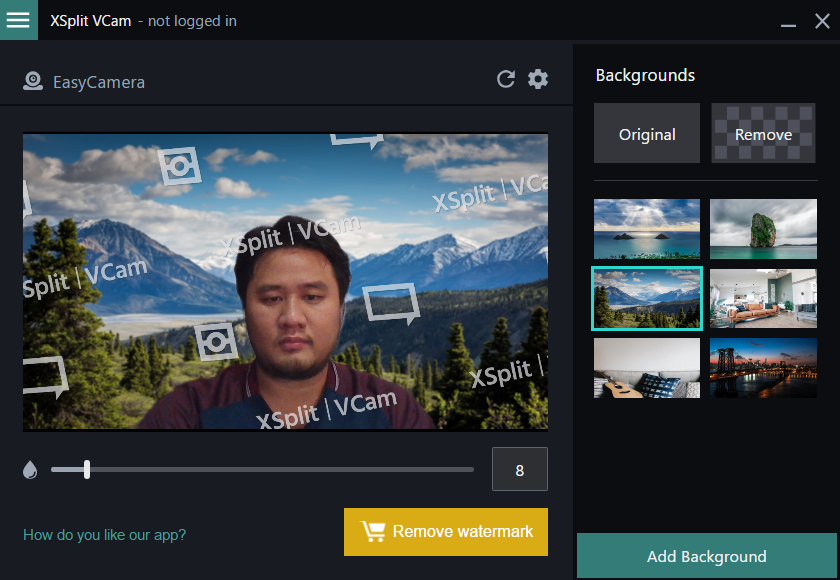
Task: Select the Remove background option
Action: coord(763,133)
